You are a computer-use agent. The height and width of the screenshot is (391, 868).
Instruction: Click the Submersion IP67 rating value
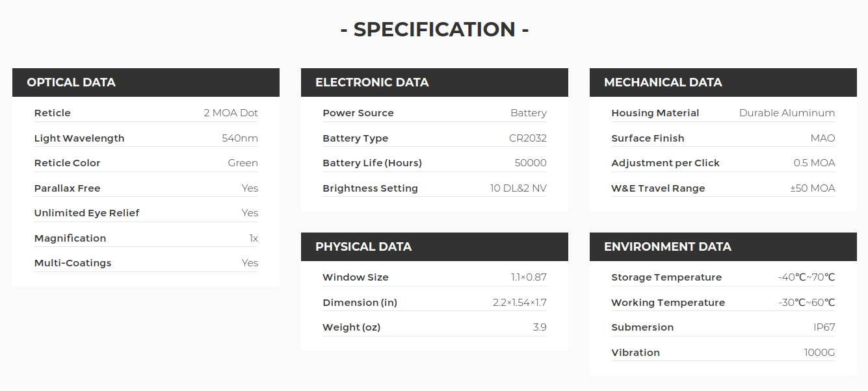(824, 327)
